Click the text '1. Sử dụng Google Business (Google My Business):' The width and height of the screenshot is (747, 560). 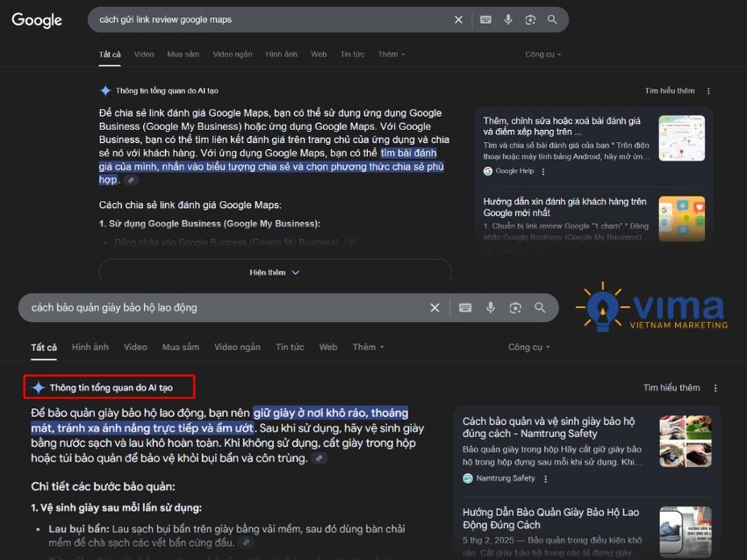pos(210,224)
